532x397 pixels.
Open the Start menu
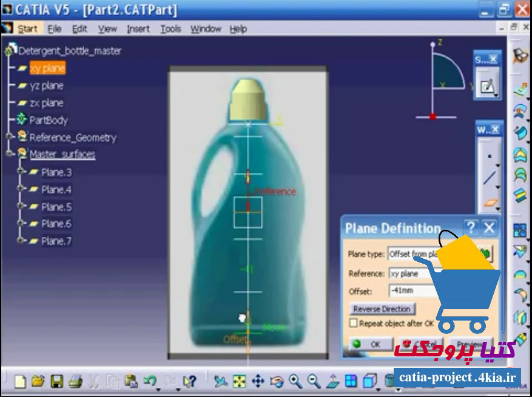[27, 29]
